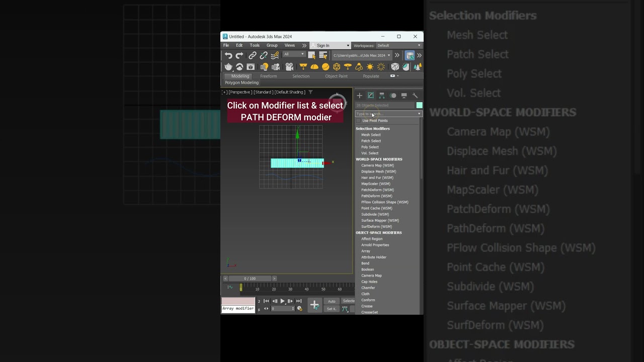Toggle the Key Mode arrows button

[x=266, y=309]
